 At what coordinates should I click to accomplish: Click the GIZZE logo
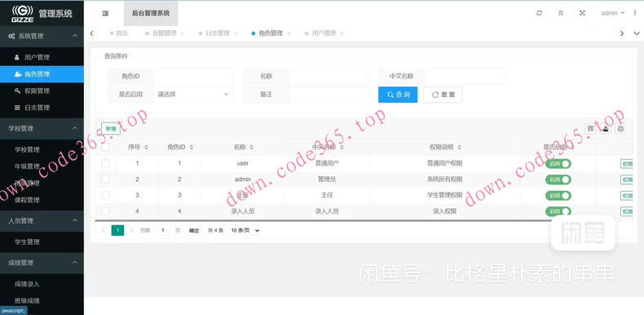point(23,14)
